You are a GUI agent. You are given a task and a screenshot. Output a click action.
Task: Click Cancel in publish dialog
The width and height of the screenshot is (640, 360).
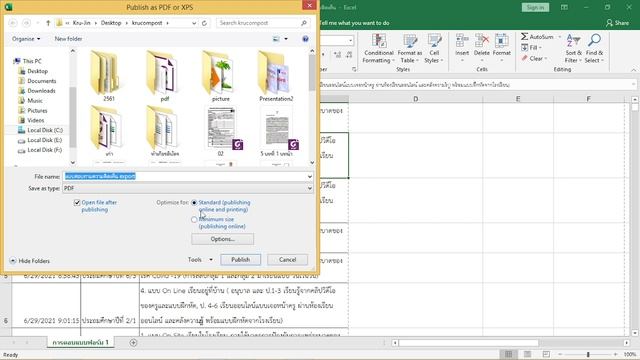click(x=287, y=260)
